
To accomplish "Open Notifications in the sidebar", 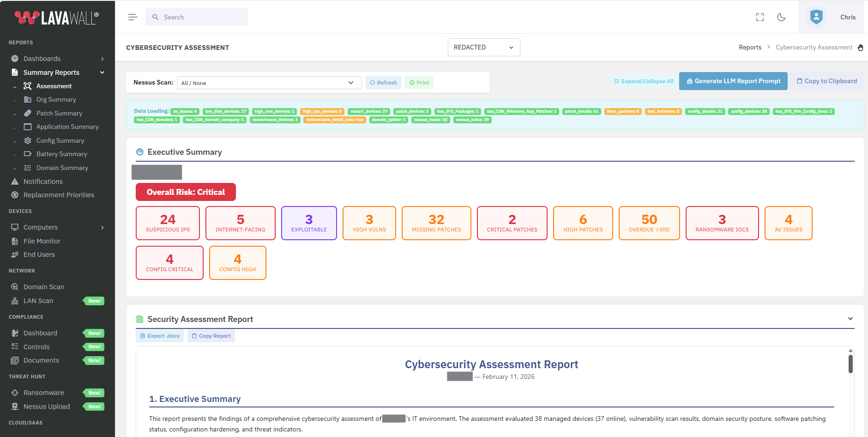I will click(42, 181).
